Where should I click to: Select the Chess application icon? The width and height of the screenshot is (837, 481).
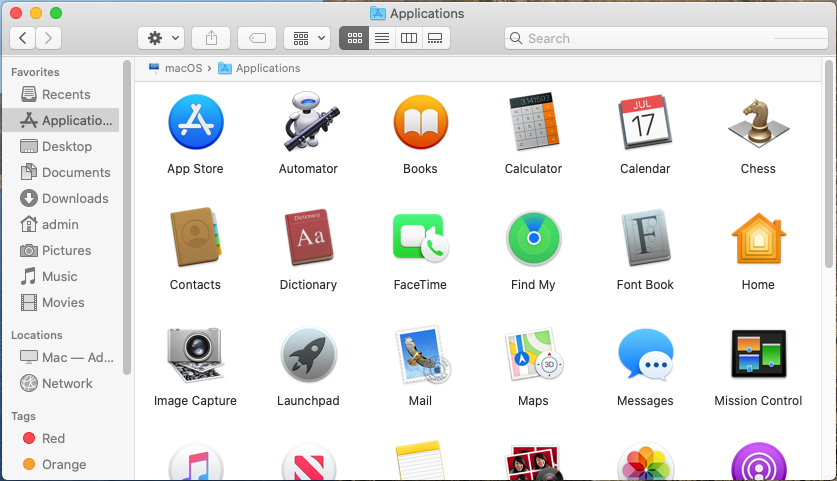coord(758,123)
